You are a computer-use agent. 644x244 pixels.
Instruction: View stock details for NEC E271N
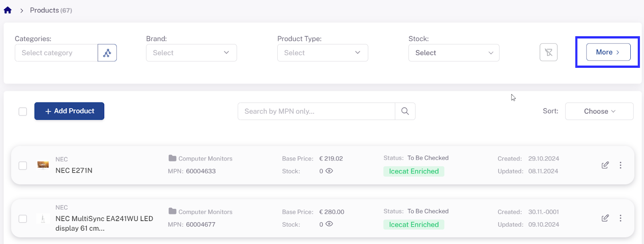point(329,171)
